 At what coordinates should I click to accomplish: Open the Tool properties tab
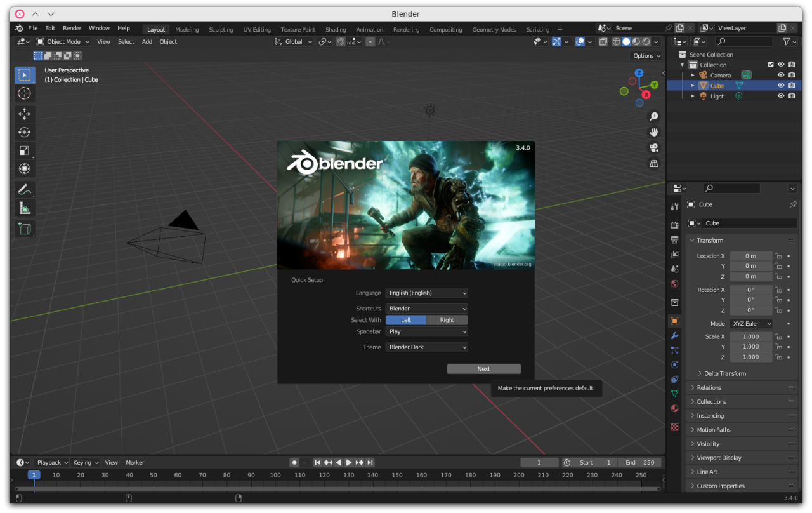[674, 207]
